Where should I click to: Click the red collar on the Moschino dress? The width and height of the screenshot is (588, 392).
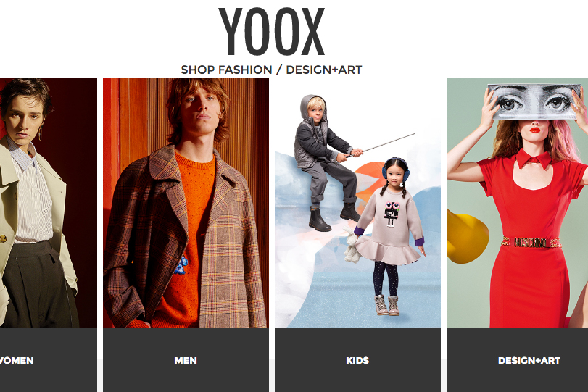tap(533, 159)
